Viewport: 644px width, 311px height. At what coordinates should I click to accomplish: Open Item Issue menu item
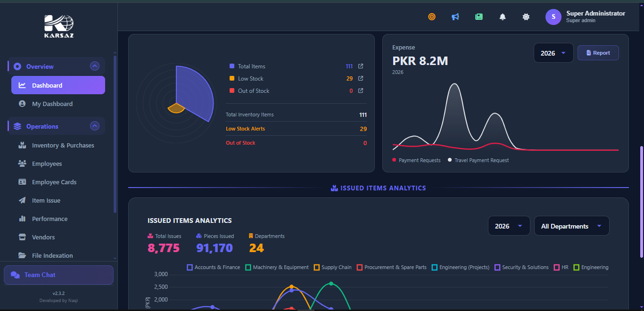[58, 200]
